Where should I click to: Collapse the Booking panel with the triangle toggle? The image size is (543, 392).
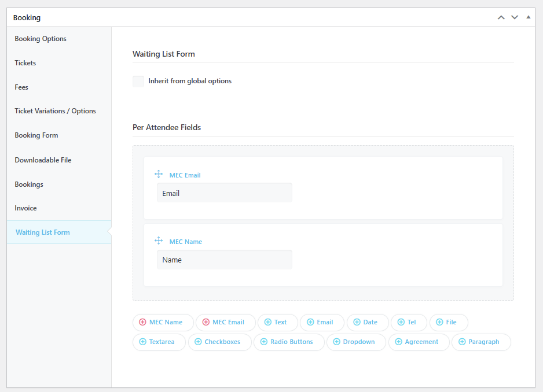(528, 17)
